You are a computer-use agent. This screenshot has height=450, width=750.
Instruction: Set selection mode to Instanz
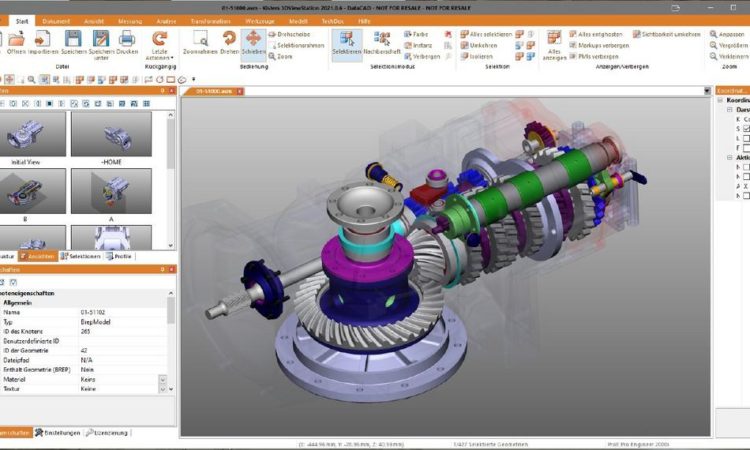[x=418, y=45]
